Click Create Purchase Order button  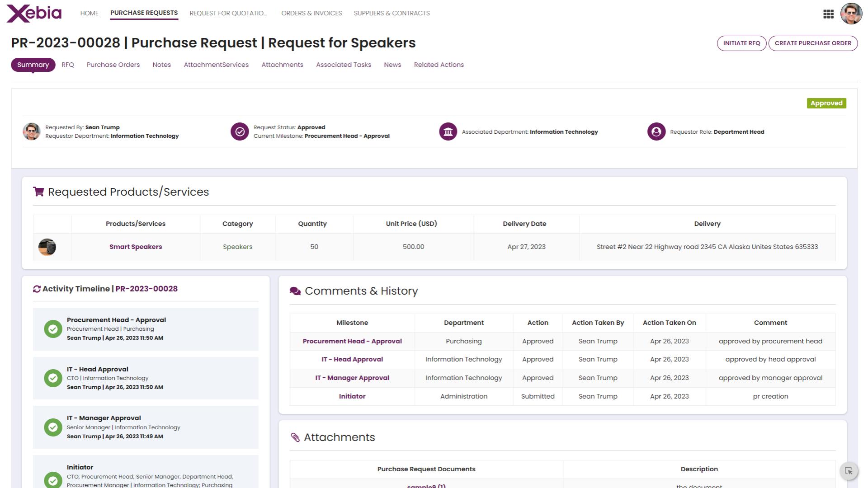pyautogui.click(x=813, y=43)
